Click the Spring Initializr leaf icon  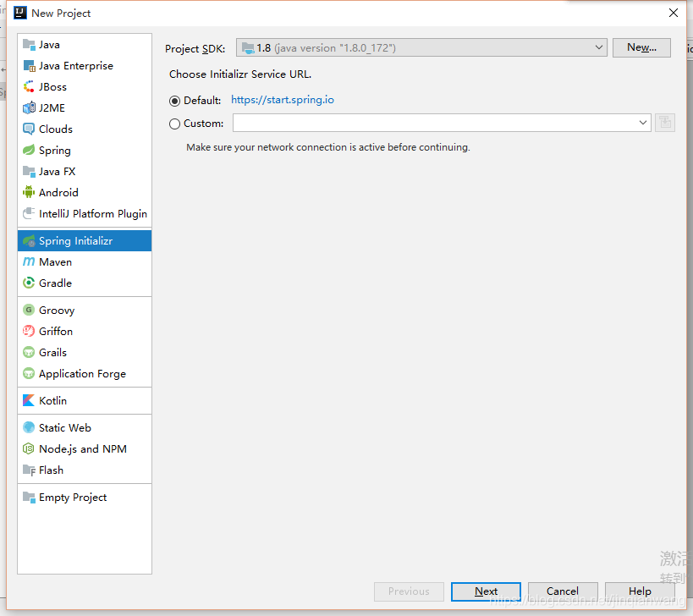point(29,241)
